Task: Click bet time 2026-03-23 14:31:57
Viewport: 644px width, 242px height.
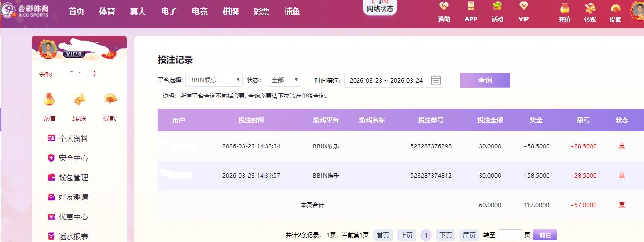Action: (251, 176)
